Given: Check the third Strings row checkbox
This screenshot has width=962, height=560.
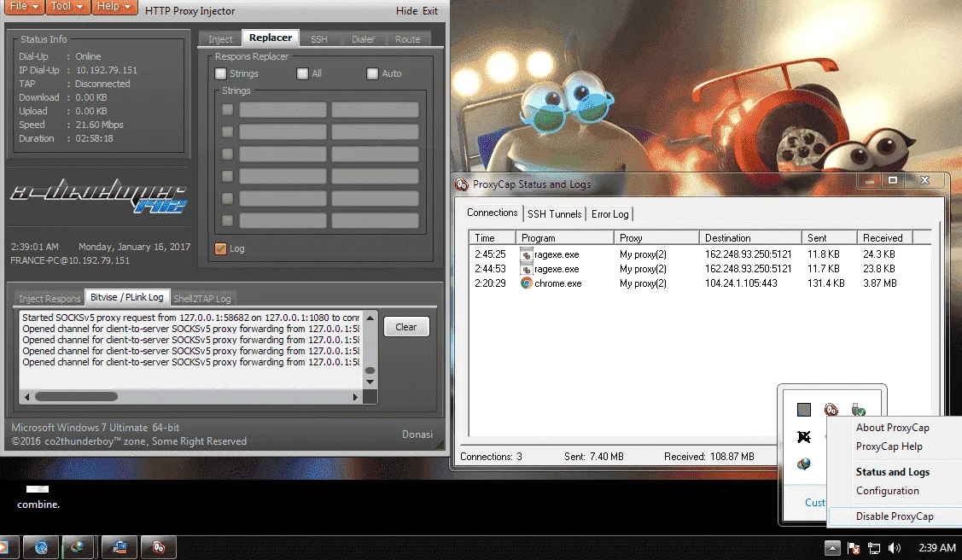Looking at the screenshot, I should tap(228, 154).
